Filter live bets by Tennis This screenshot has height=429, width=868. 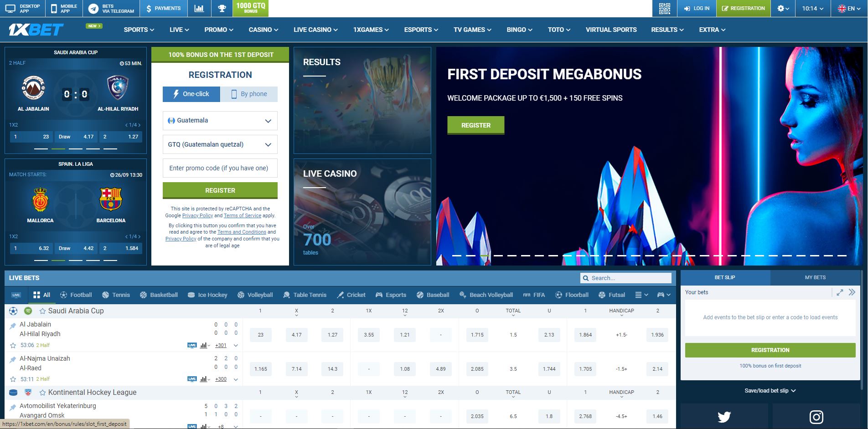[x=116, y=295]
